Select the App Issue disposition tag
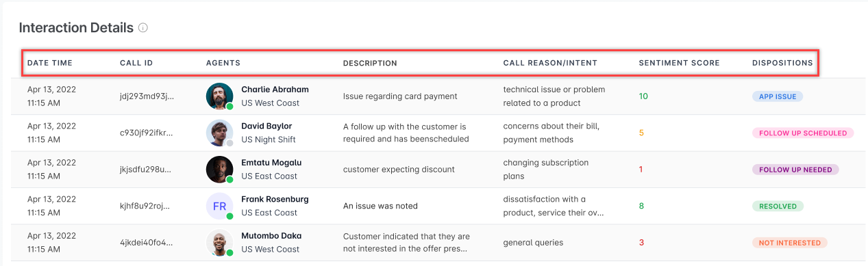The width and height of the screenshot is (868, 266). pos(778,96)
